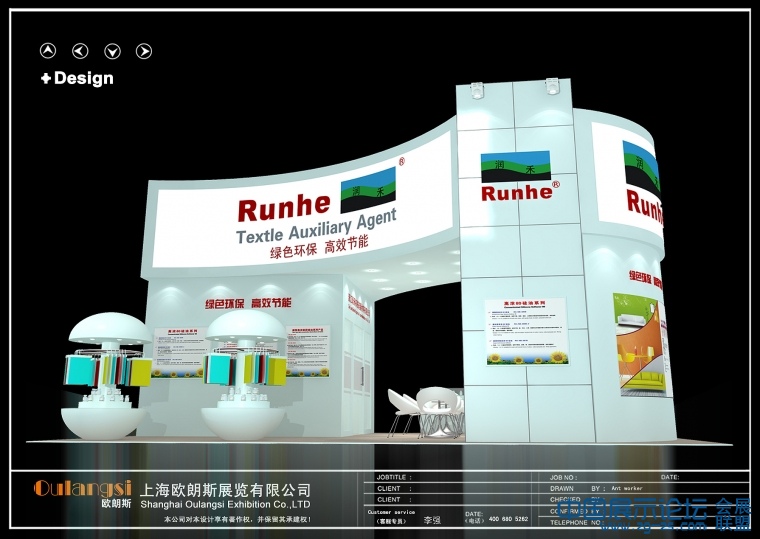
Task: Click the left arrow navigation icon
Action: click(80, 51)
